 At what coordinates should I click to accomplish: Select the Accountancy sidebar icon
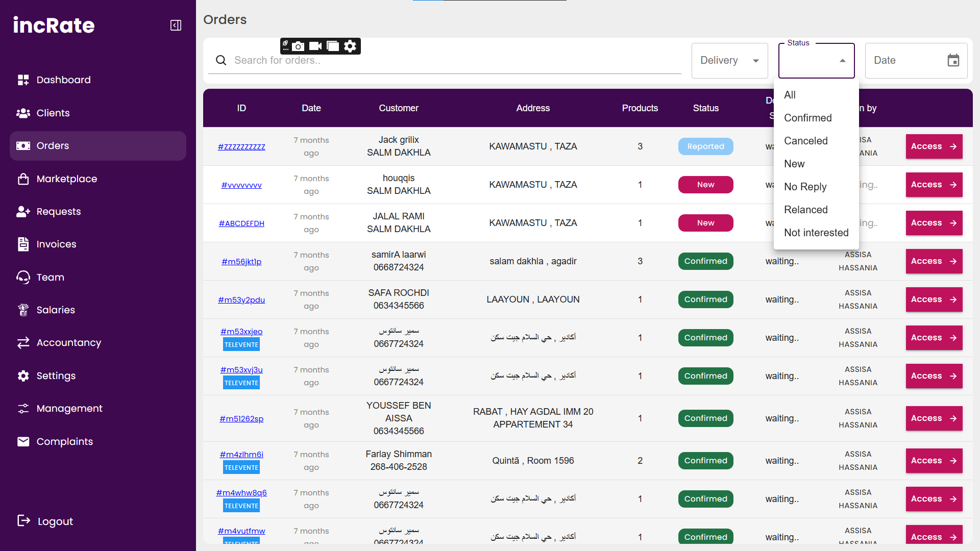[23, 342]
